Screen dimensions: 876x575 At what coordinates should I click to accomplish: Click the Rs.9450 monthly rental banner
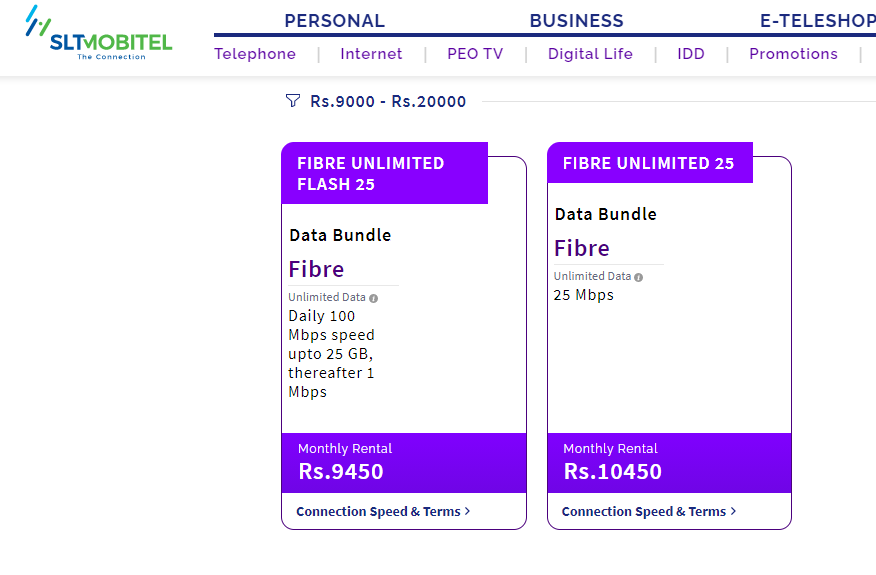[x=404, y=463]
